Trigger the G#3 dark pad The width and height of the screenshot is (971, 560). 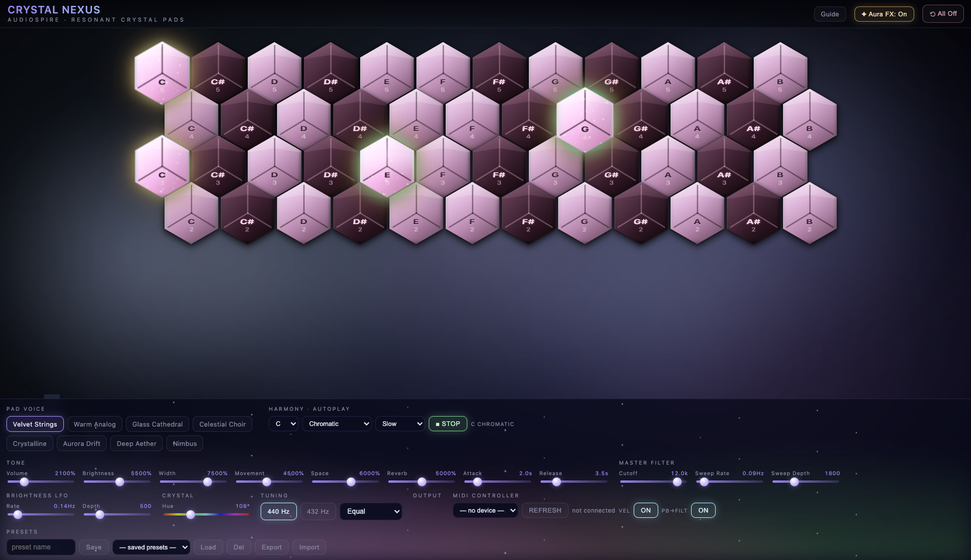(611, 166)
